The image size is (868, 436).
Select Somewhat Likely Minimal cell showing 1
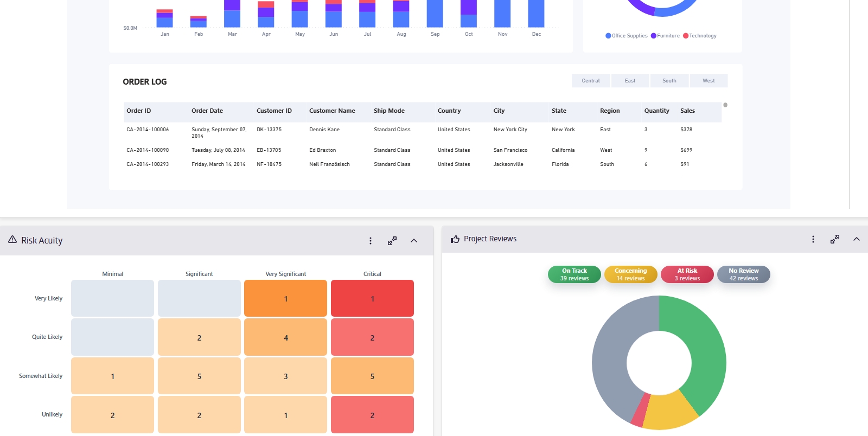(112, 376)
